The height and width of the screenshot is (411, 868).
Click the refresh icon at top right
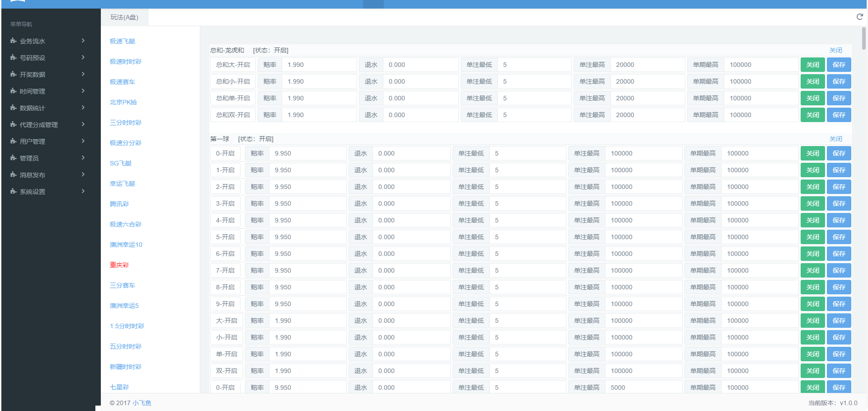point(859,17)
